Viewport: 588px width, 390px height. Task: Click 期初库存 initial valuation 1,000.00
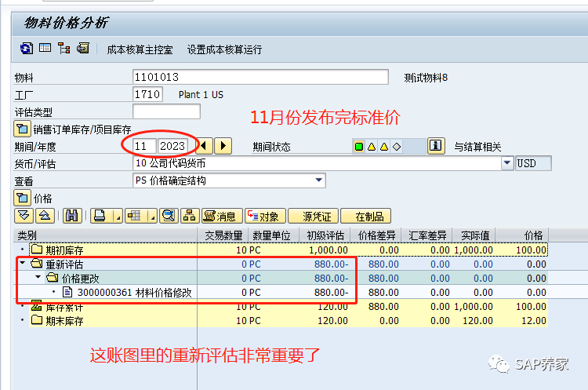(328, 250)
